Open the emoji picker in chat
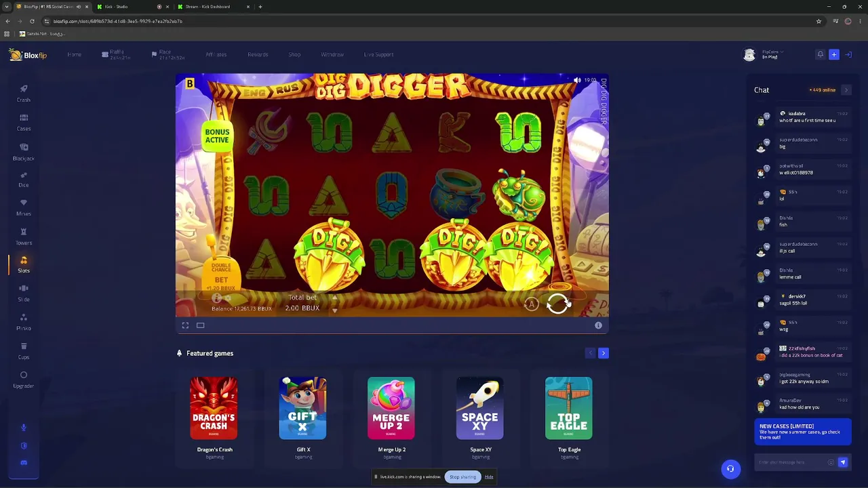The height and width of the screenshot is (488, 868). point(831,462)
